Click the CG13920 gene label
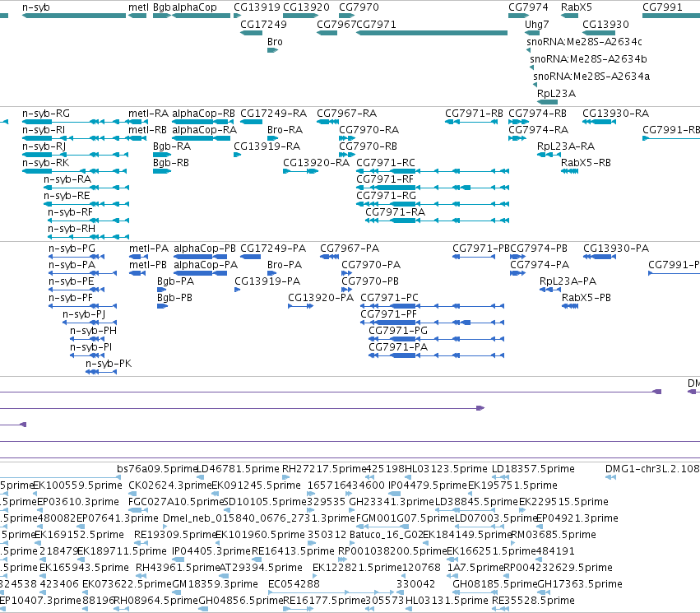The width and height of the screenshot is (700, 613). coord(306,7)
